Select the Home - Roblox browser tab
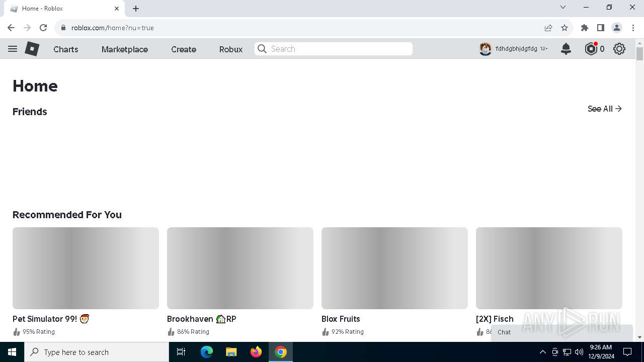Screen dimensions: 644x362 [x=64, y=9]
